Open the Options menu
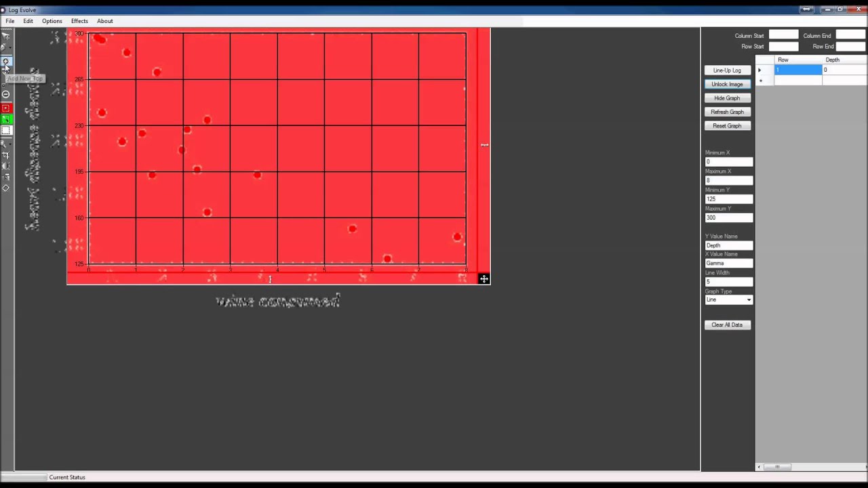Viewport: 868px width, 488px height. point(52,21)
